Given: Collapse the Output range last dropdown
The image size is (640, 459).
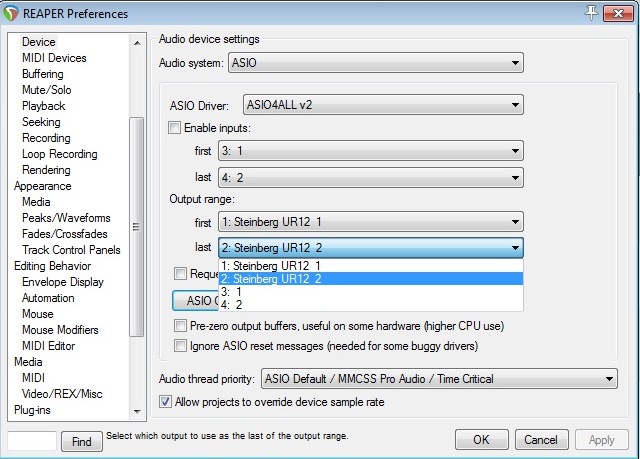Looking at the screenshot, I should point(371,248).
